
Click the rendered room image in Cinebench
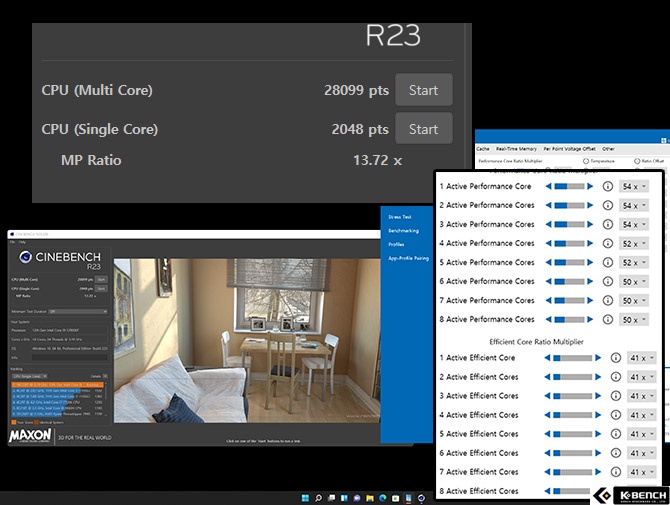click(x=247, y=341)
